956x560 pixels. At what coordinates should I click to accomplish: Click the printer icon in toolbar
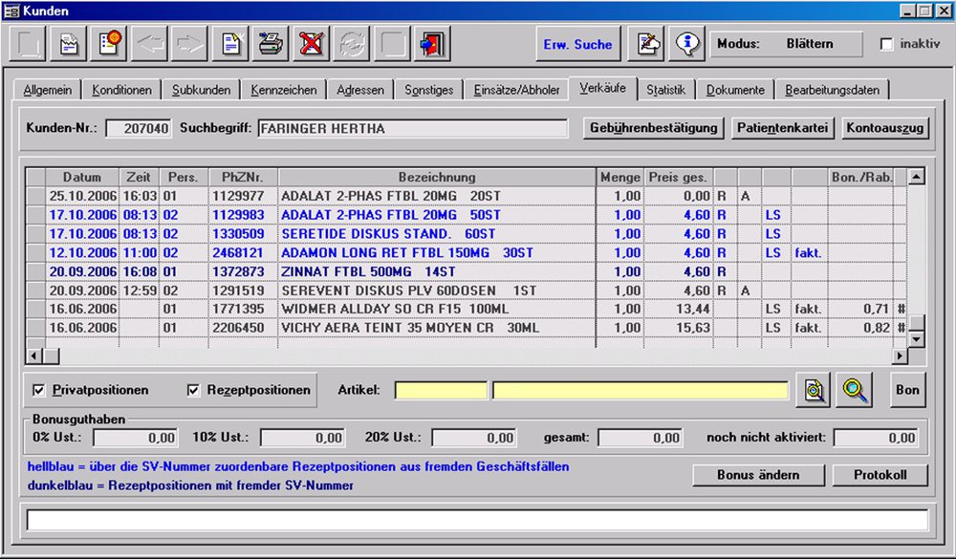click(x=272, y=44)
